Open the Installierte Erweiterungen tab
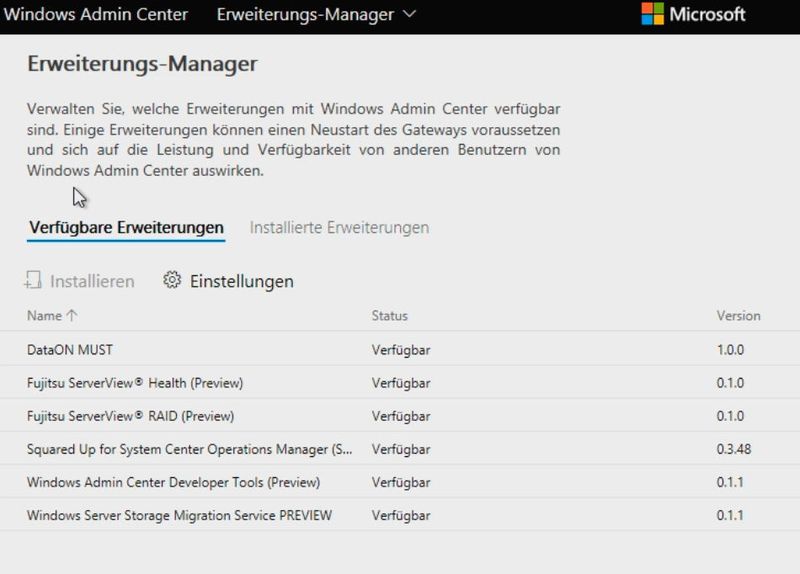 [x=339, y=228]
